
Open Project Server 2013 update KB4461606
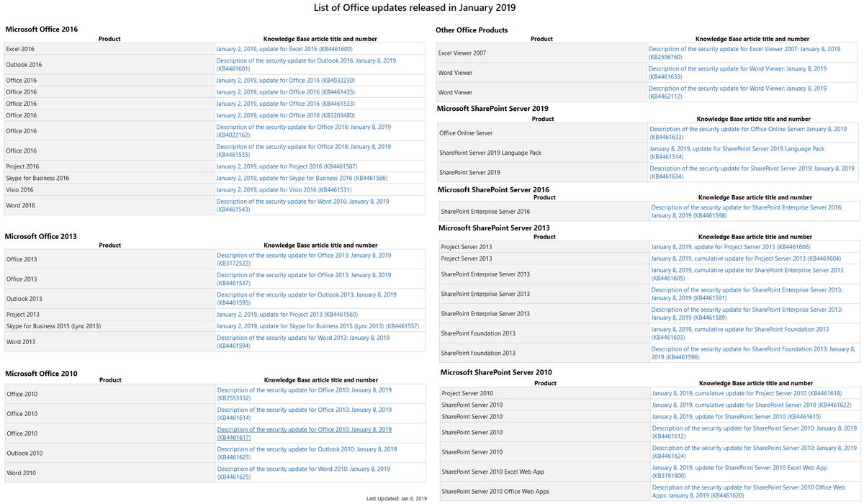[x=731, y=247]
